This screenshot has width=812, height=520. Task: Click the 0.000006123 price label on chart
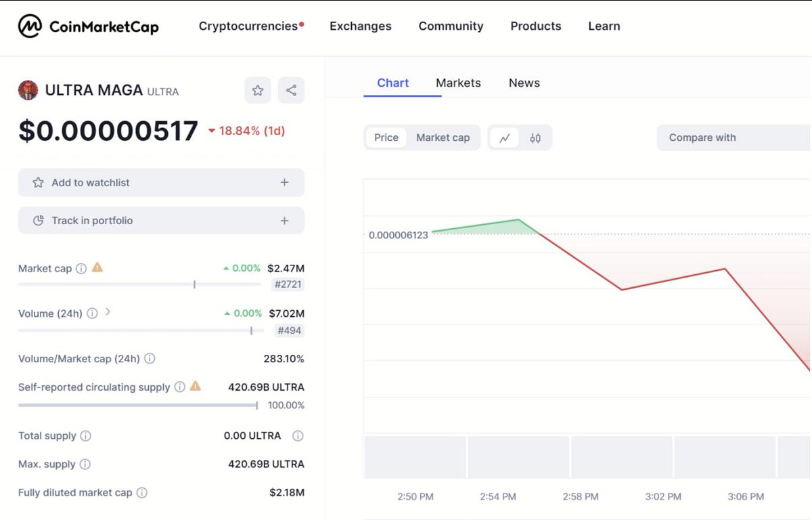pos(399,235)
